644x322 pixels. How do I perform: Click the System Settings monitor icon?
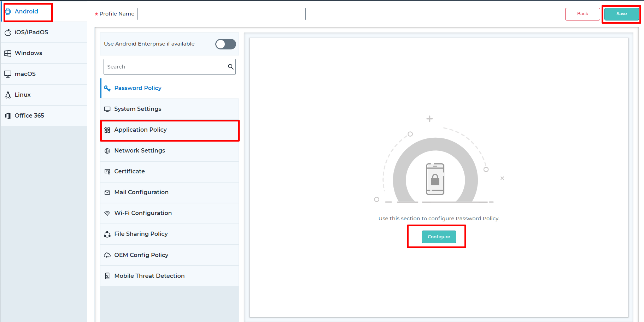[x=107, y=109]
